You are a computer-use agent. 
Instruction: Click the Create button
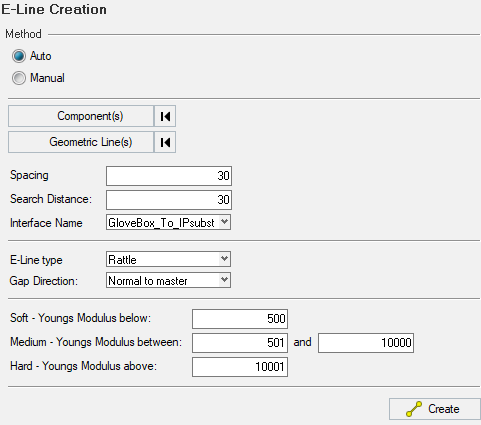tap(435, 409)
